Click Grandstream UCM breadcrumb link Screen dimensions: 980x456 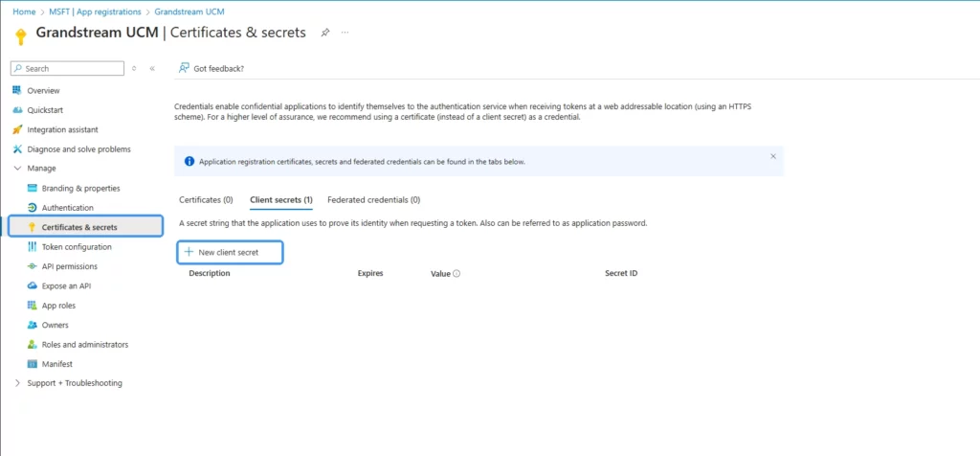(189, 11)
